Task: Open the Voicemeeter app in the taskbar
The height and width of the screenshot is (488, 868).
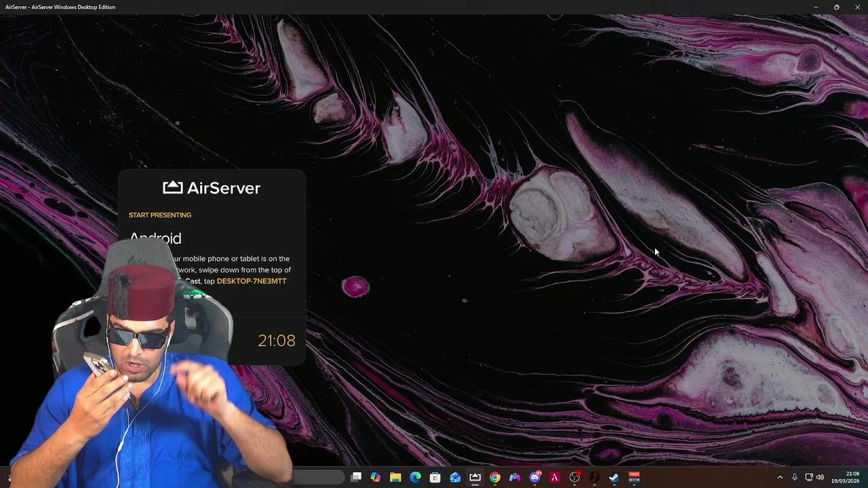Action: tap(634, 477)
